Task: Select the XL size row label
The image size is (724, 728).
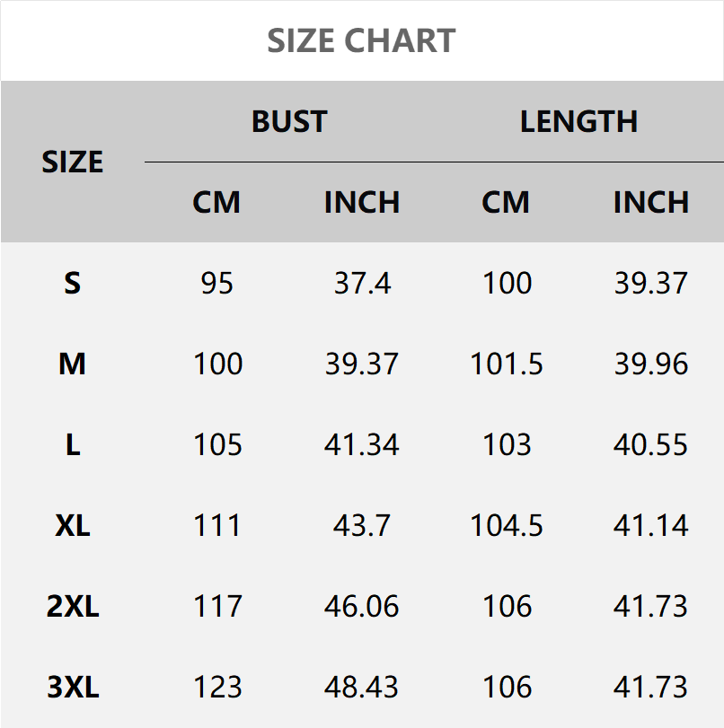Action: (73, 526)
